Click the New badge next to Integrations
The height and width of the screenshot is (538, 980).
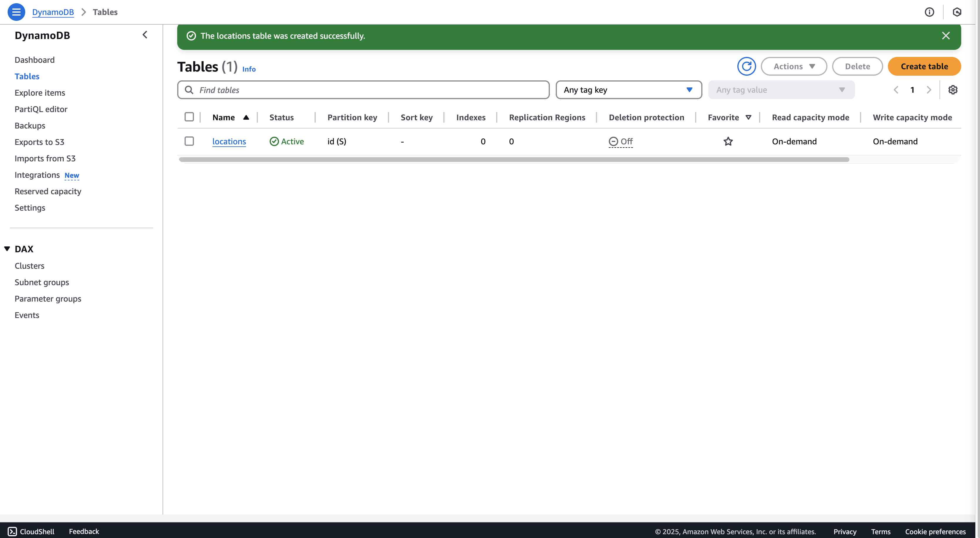pos(72,175)
